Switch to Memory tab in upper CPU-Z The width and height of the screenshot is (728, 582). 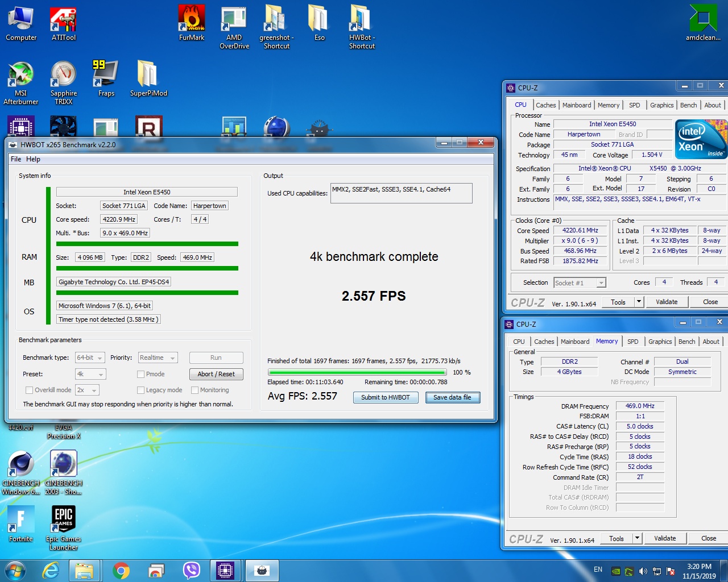click(x=609, y=105)
